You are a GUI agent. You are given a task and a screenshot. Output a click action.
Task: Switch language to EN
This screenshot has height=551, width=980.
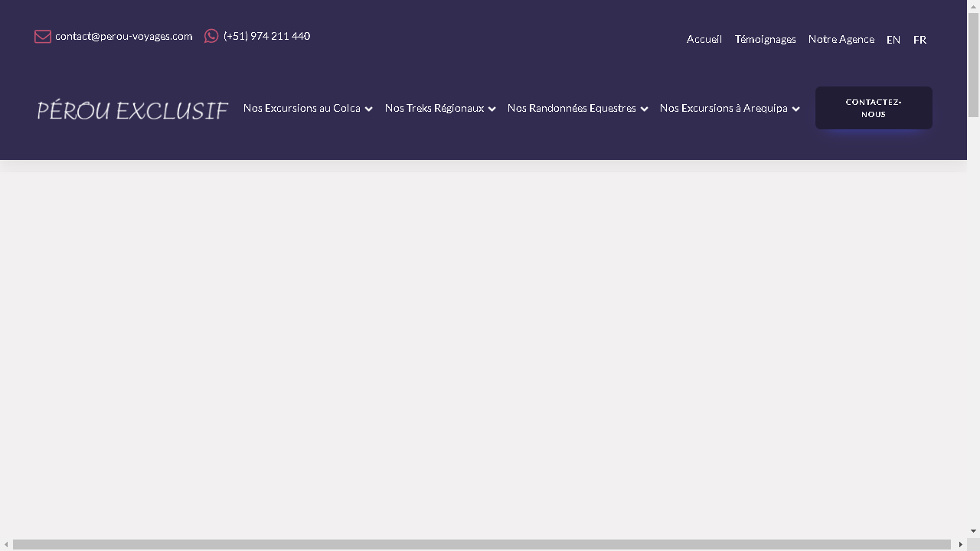click(x=893, y=40)
